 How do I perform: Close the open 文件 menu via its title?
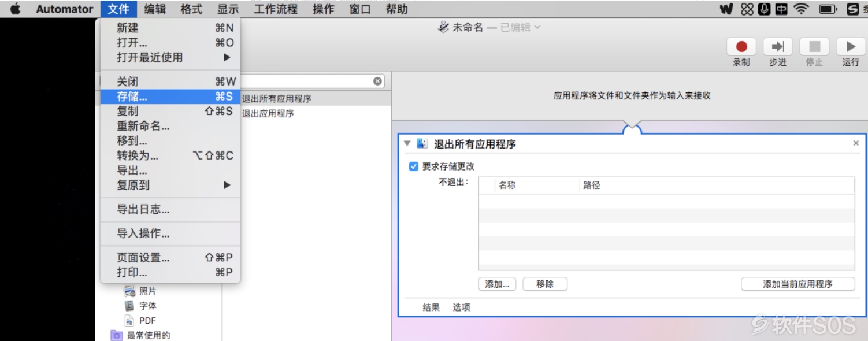[x=118, y=9]
